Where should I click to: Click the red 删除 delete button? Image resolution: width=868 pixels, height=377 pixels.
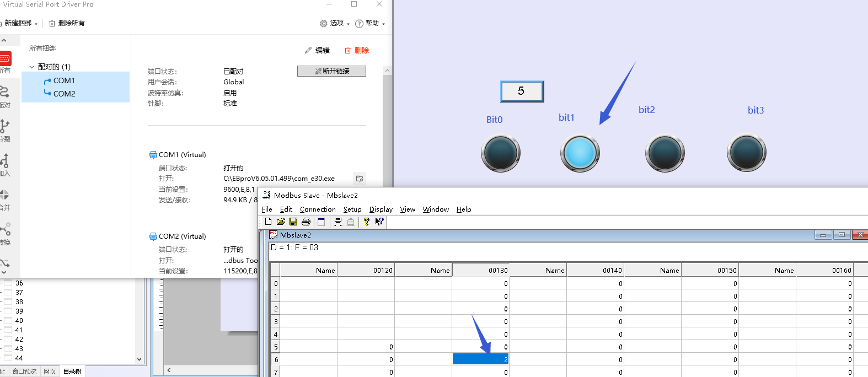[357, 50]
